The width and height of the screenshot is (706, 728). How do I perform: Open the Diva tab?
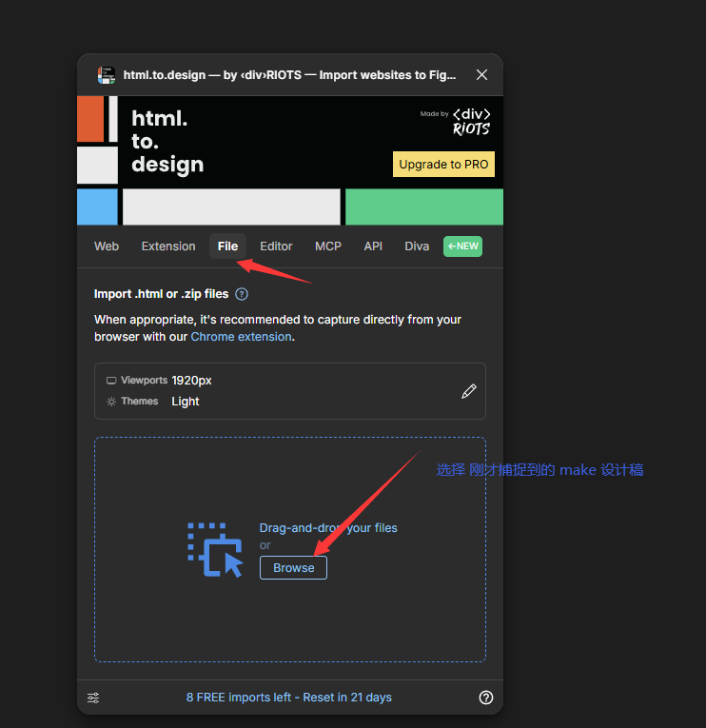click(417, 246)
